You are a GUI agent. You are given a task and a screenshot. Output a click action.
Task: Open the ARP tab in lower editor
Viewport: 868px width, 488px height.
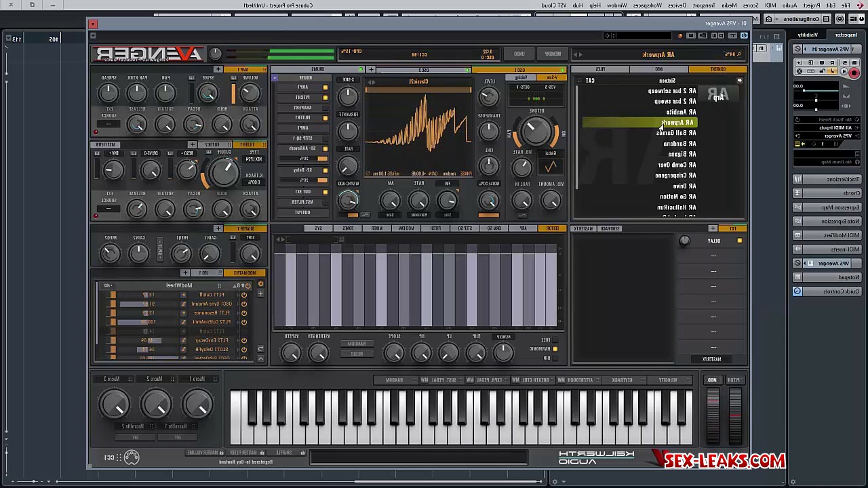point(524,228)
